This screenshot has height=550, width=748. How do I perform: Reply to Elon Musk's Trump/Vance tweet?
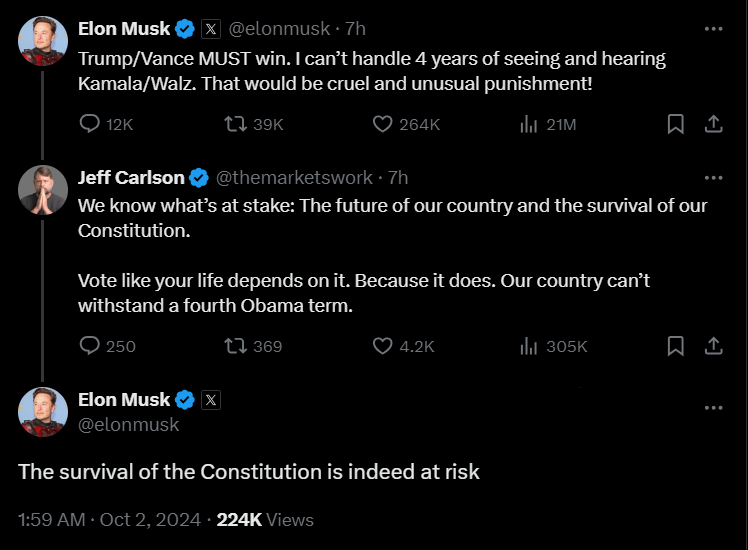pyautogui.click(x=90, y=124)
